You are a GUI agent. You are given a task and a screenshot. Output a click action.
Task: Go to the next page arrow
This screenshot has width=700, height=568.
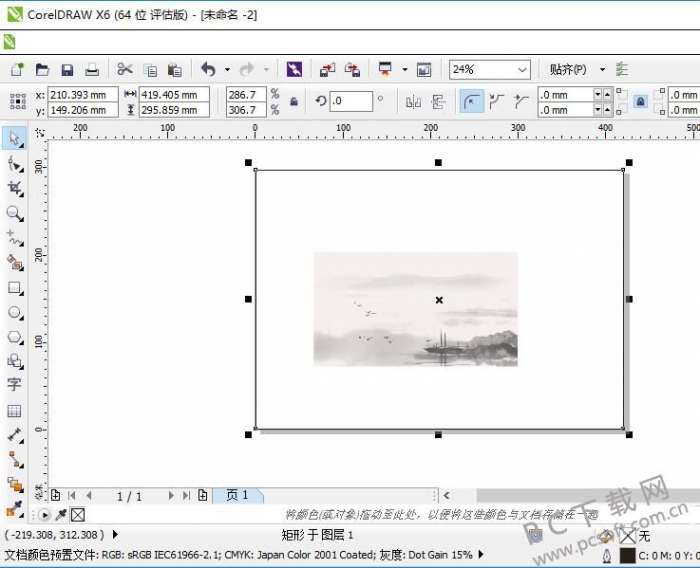click(x=171, y=495)
